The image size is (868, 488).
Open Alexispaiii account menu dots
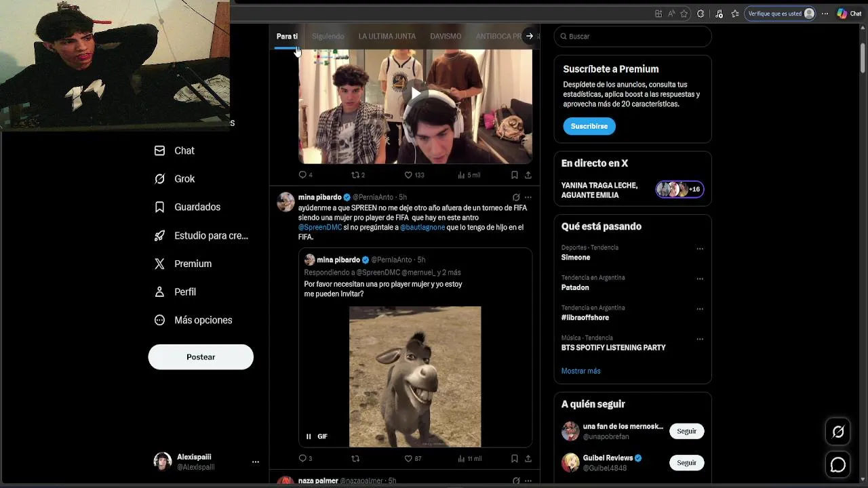click(256, 462)
